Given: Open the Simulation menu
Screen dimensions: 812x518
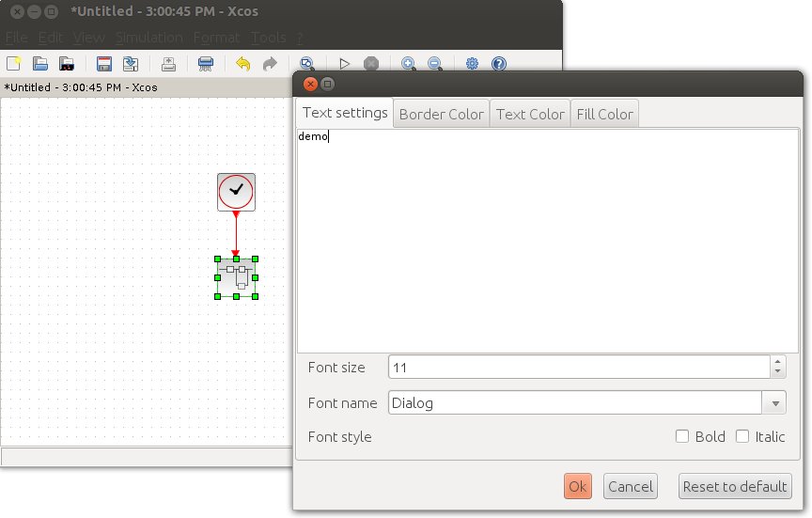Looking at the screenshot, I should (149, 38).
